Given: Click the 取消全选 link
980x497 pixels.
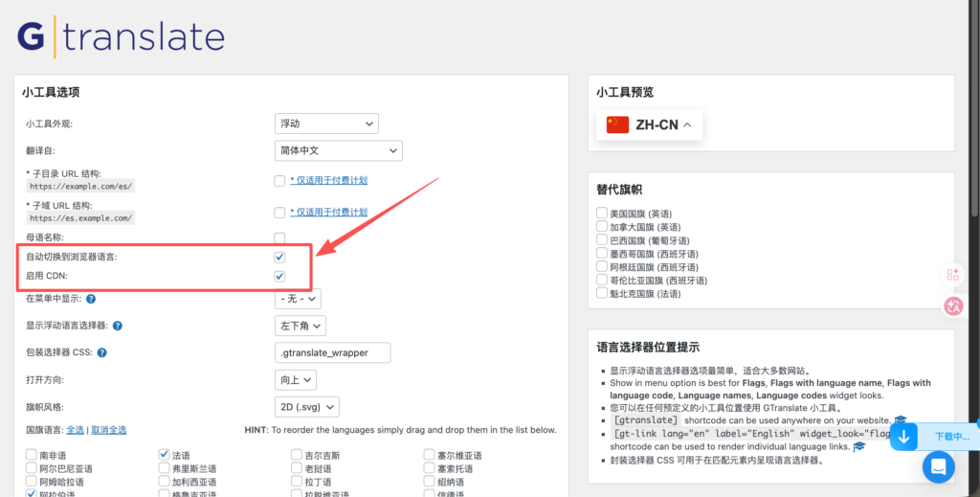Looking at the screenshot, I should [x=109, y=430].
